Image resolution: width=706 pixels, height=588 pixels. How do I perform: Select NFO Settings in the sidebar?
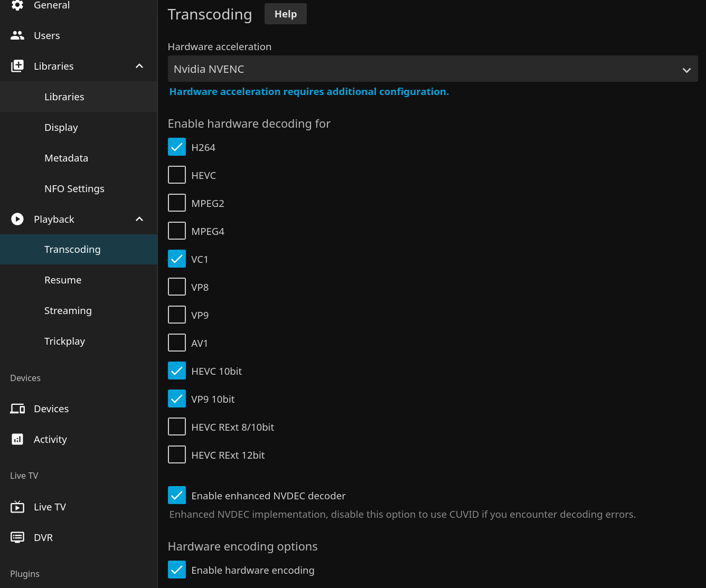coord(74,188)
